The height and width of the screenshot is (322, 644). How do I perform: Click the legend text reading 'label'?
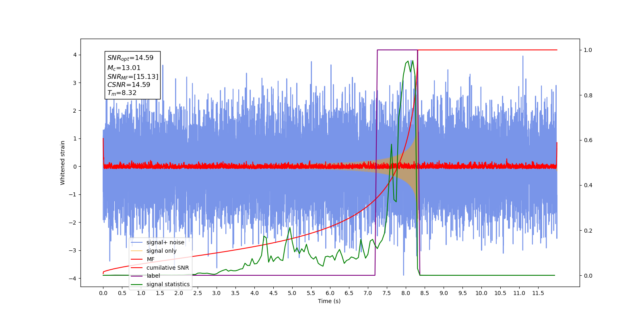pyautogui.click(x=153, y=276)
